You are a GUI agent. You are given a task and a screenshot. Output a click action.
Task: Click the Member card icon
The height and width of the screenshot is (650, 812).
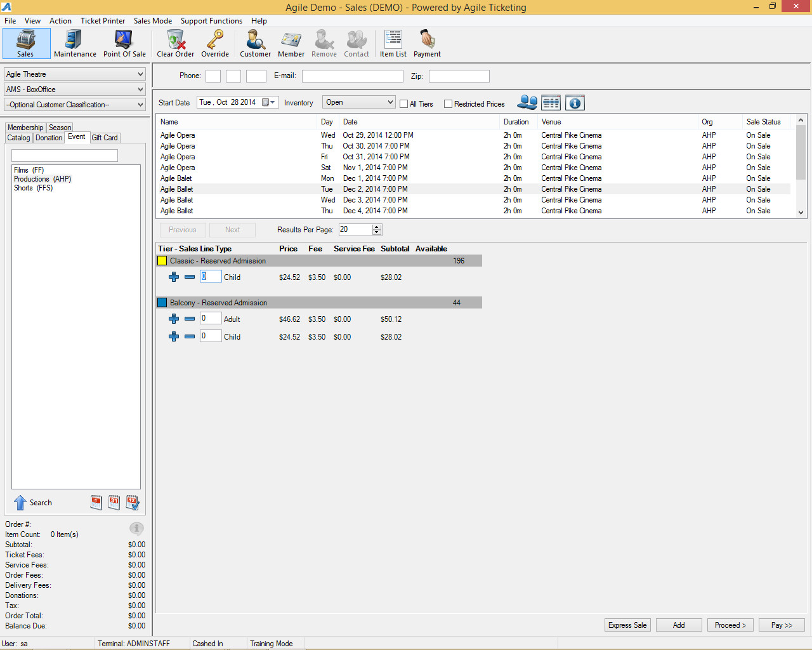[x=291, y=43]
